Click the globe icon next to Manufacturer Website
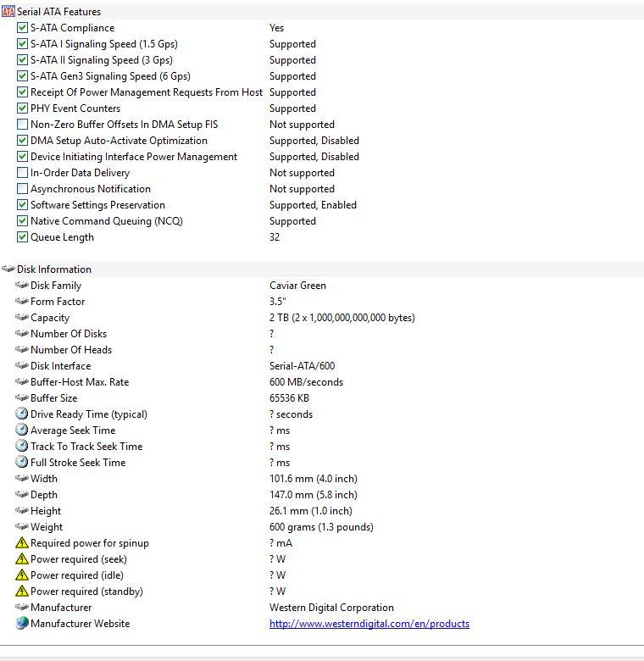 pyautogui.click(x=21, y=623)
